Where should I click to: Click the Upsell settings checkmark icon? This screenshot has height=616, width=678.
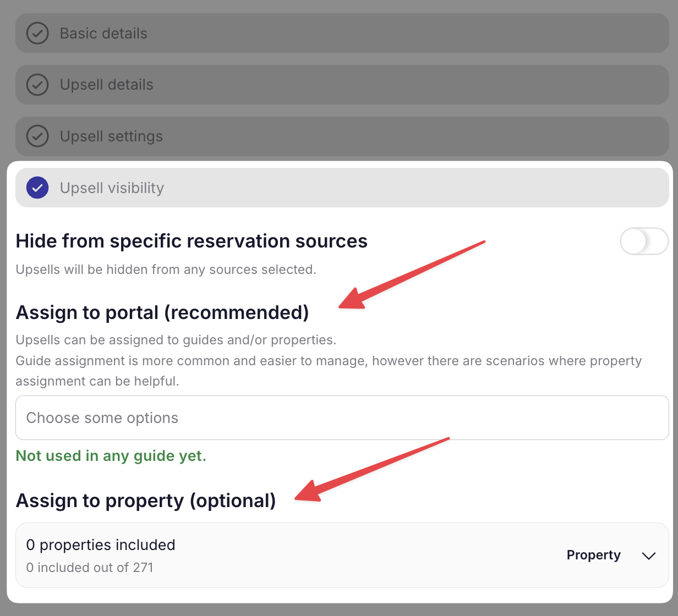click(37, 136)
